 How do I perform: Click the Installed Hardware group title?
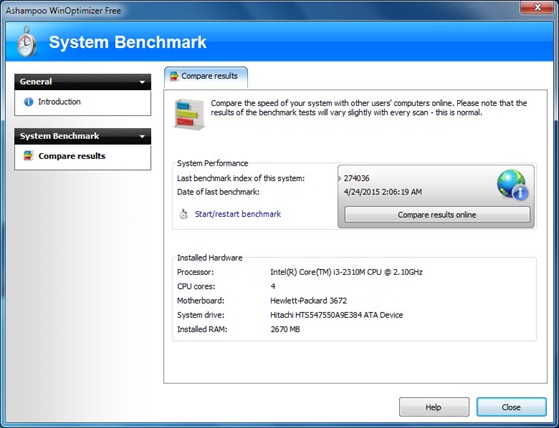click(210, 258)
